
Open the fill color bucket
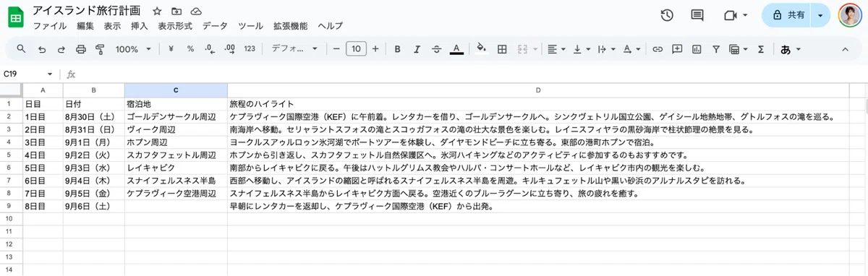point(482,49)
